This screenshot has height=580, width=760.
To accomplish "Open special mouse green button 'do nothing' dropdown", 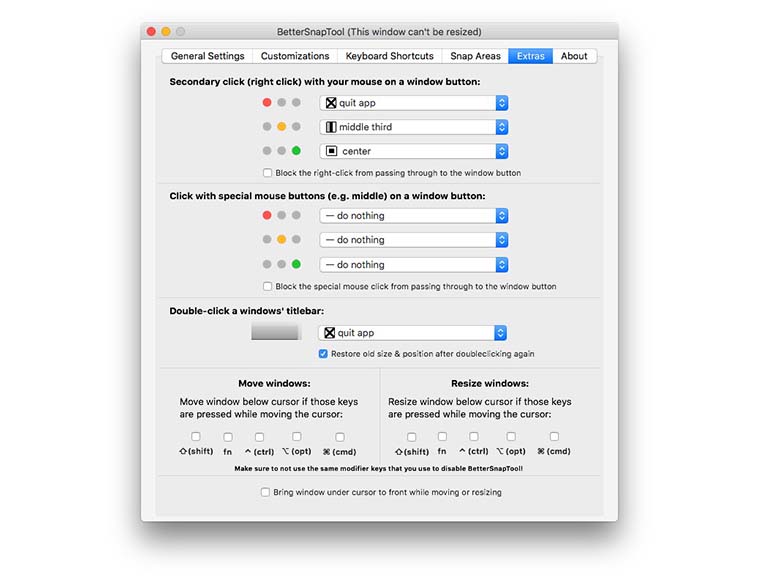I will [x=413, y=265].
